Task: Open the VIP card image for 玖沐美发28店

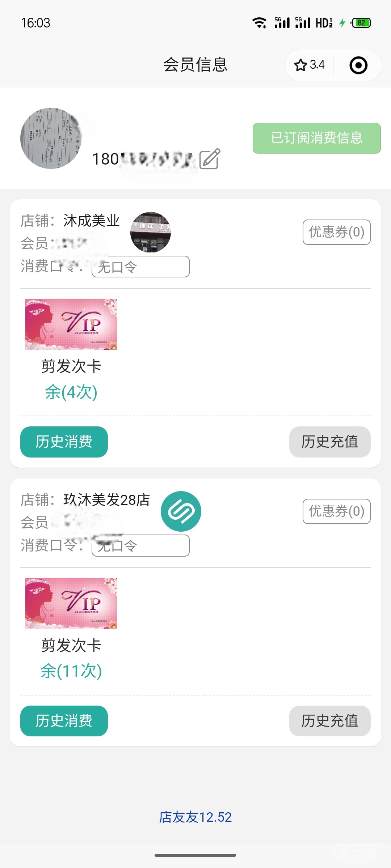Action: click(71, 603)
